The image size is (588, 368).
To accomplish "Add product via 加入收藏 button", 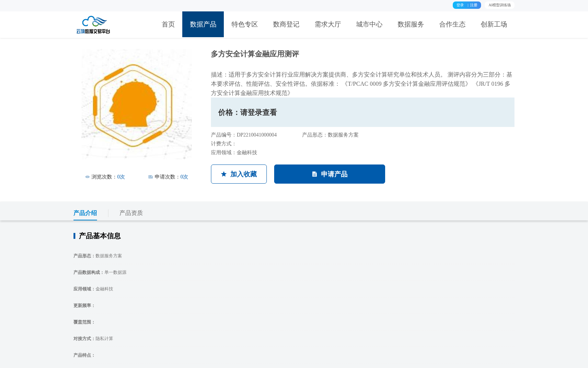I will (239, 174).
